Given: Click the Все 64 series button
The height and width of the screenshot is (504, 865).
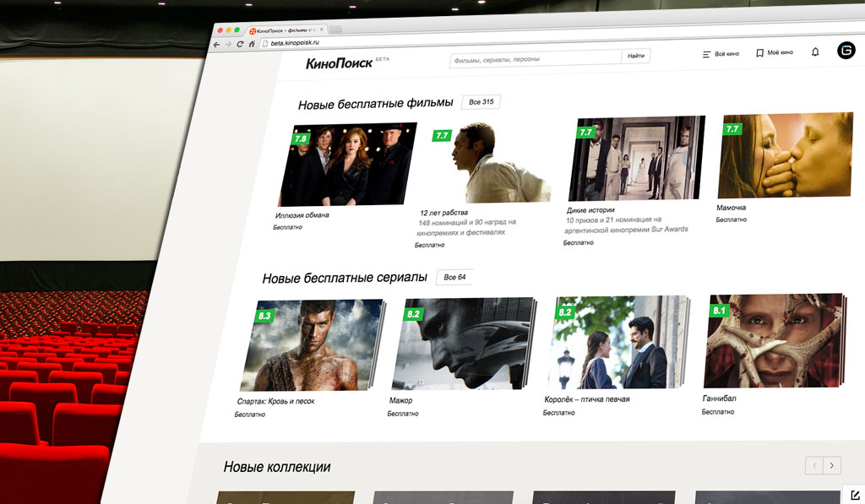Looking at the screenshot, I should click(454, 278).
